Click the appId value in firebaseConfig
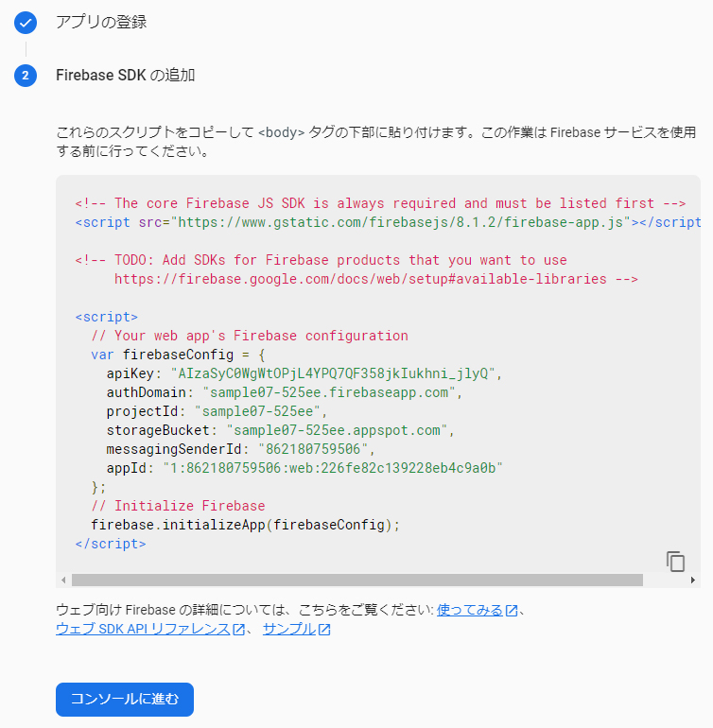Image resolution: width=713 pixels, height=728 pixels. pos(332,468)
